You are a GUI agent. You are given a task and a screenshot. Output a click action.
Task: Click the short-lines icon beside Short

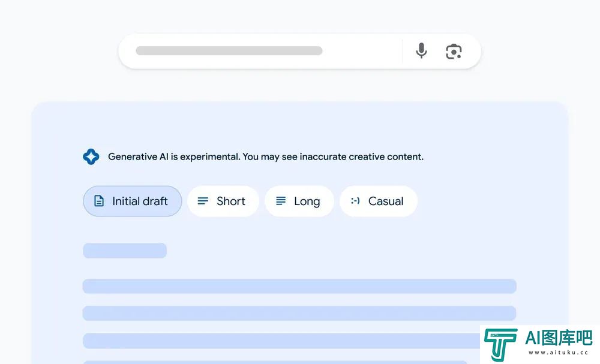point(203,201)
